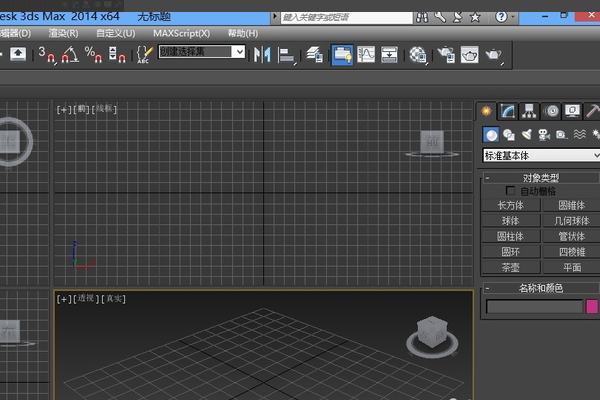Click the 线框 shading label menu
The image size is (600, 400).
pyautogui.click(x=104, y=109)
